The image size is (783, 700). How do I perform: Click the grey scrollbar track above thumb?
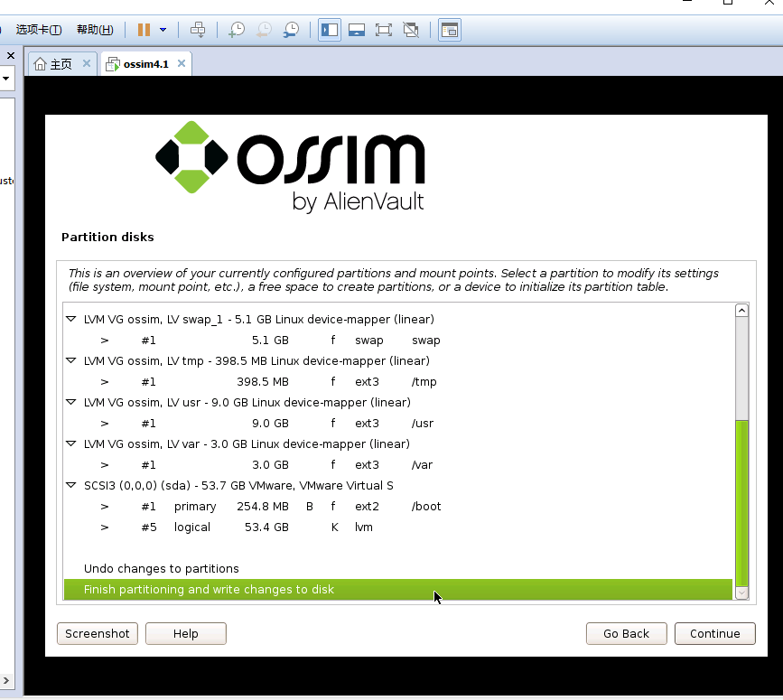point(742,369)
